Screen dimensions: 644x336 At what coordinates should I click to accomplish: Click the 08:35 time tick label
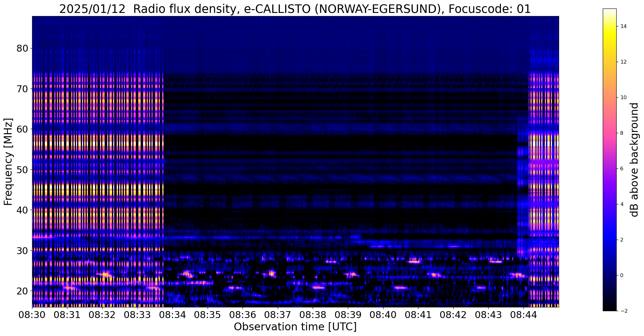[207, 315]
